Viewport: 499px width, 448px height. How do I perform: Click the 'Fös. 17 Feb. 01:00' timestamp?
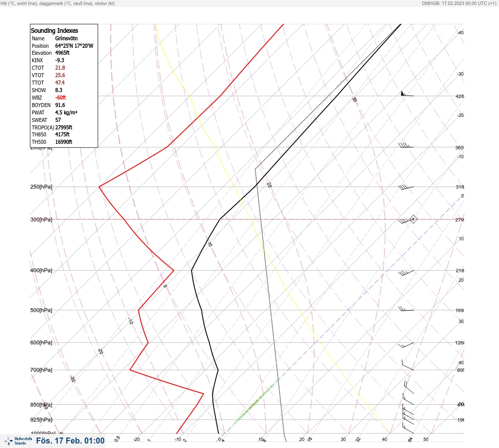point(70,441)
